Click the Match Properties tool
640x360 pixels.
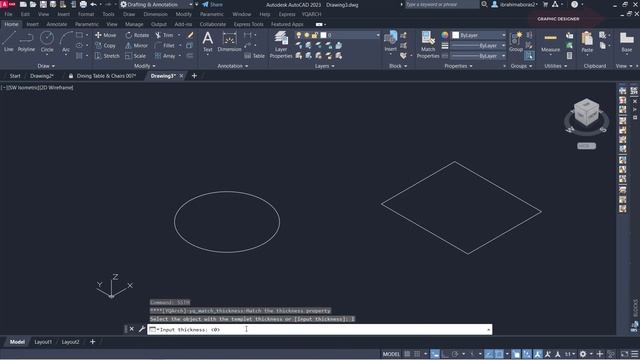click(428, 44)
